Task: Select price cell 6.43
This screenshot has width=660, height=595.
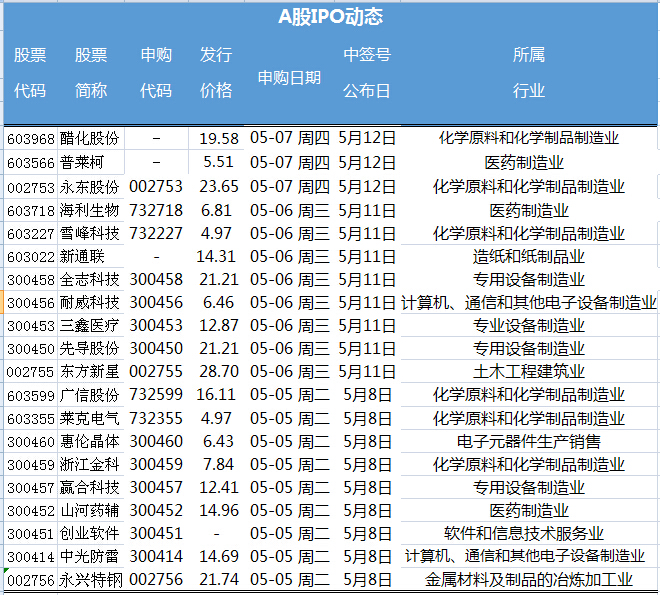Action: click(x=218, y=441)
